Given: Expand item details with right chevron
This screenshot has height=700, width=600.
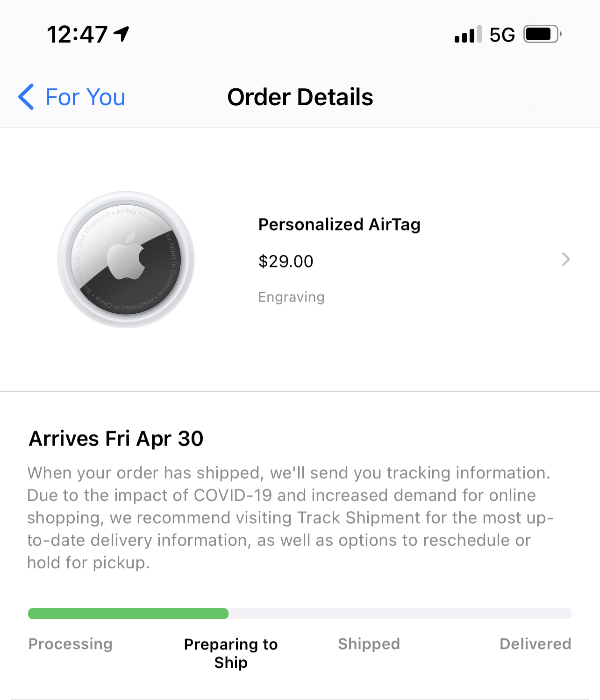Looking at the screenshot, I should pos(565,259).
